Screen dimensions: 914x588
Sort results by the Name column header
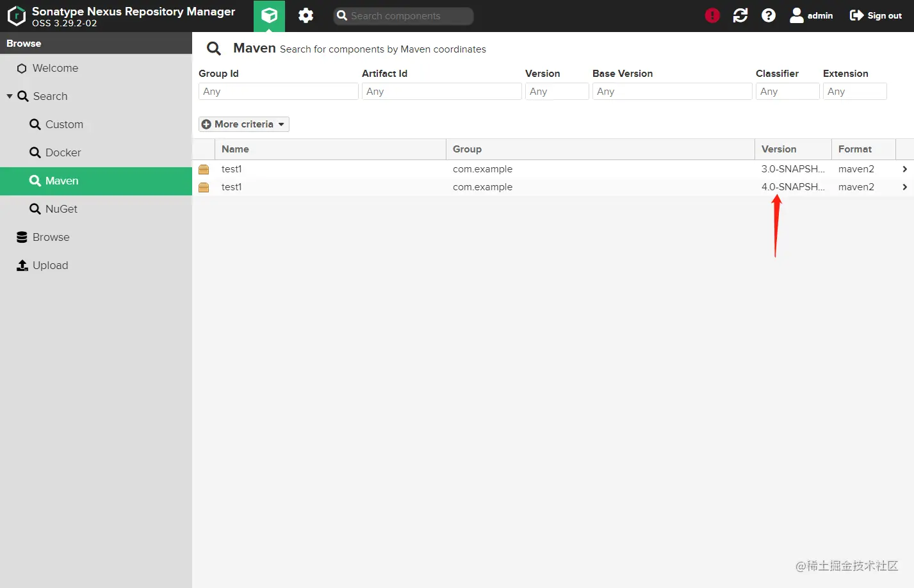[x=331, y=149]
